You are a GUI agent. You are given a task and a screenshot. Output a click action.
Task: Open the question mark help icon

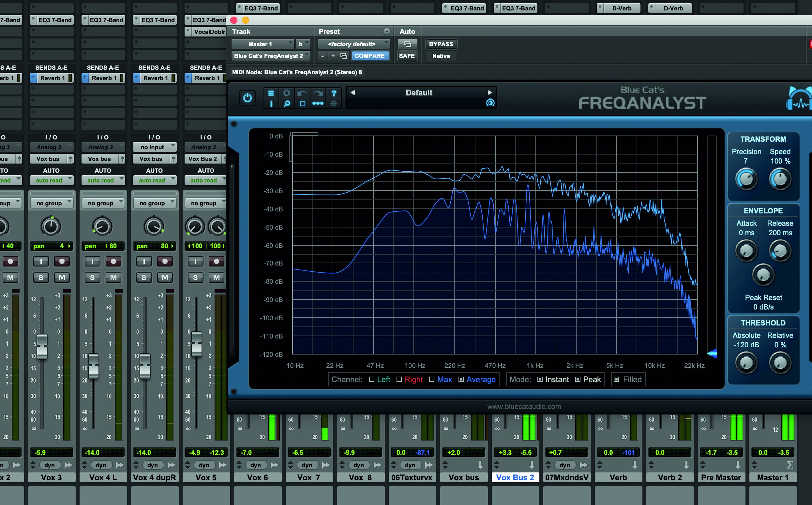[334, 93]
